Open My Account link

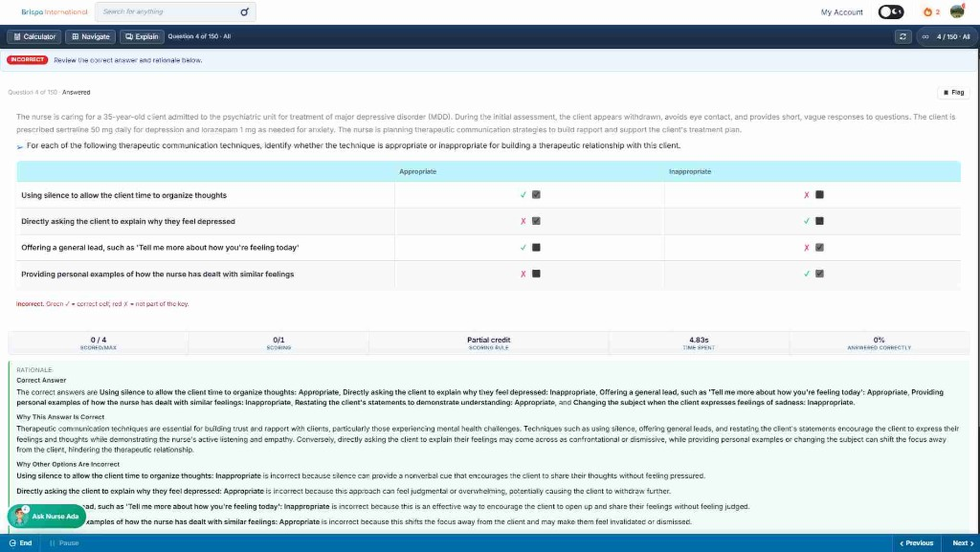842,12
